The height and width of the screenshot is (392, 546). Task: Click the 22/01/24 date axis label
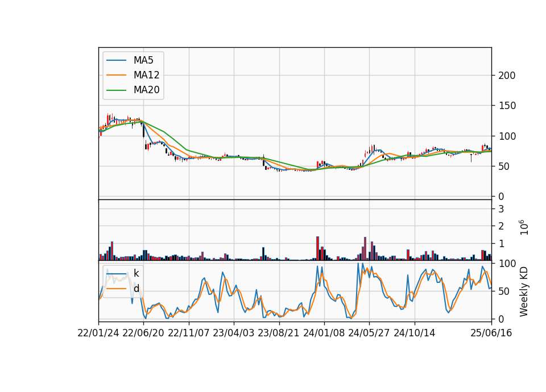tap(98, 333)
